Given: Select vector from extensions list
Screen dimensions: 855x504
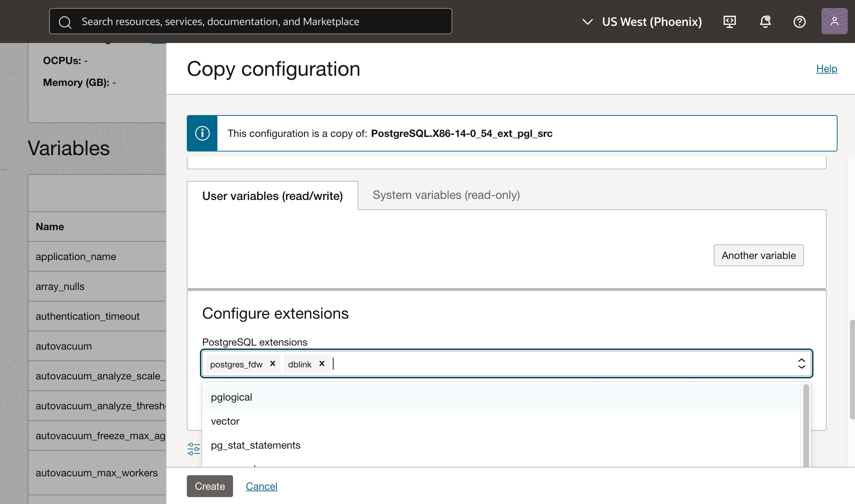Looking at the screenshot, I should coord(225,421).
